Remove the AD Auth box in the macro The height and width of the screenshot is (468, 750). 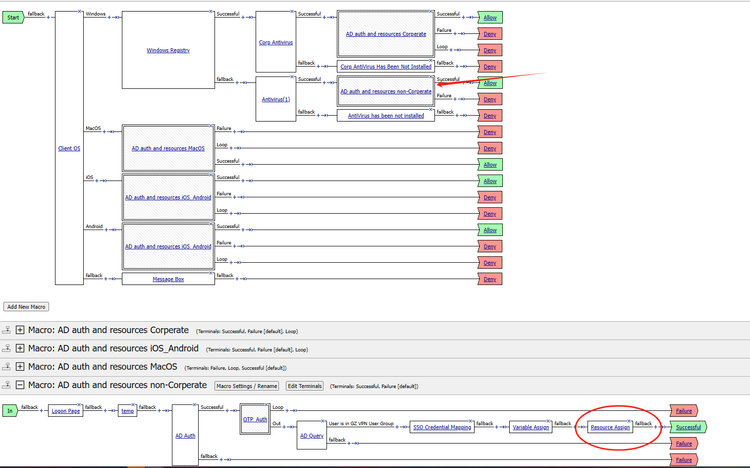(x=196, y=406)
